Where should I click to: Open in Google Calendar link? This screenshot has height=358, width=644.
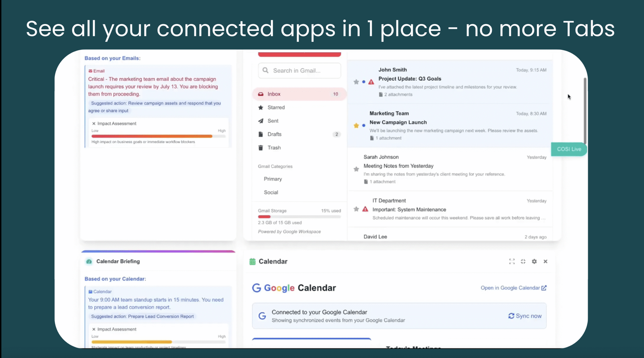(x=514, y=288)
